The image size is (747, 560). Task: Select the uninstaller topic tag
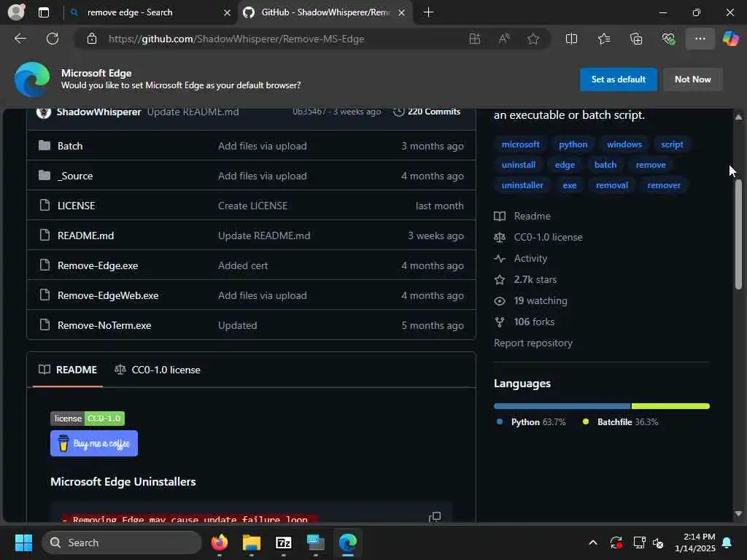tap(522, 185)
